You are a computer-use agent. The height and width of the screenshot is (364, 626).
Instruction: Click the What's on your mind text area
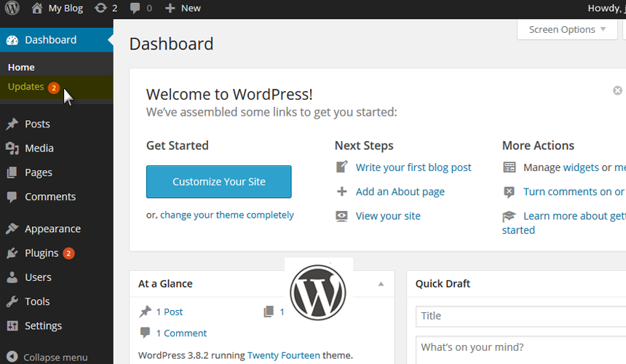coord(520,350)
